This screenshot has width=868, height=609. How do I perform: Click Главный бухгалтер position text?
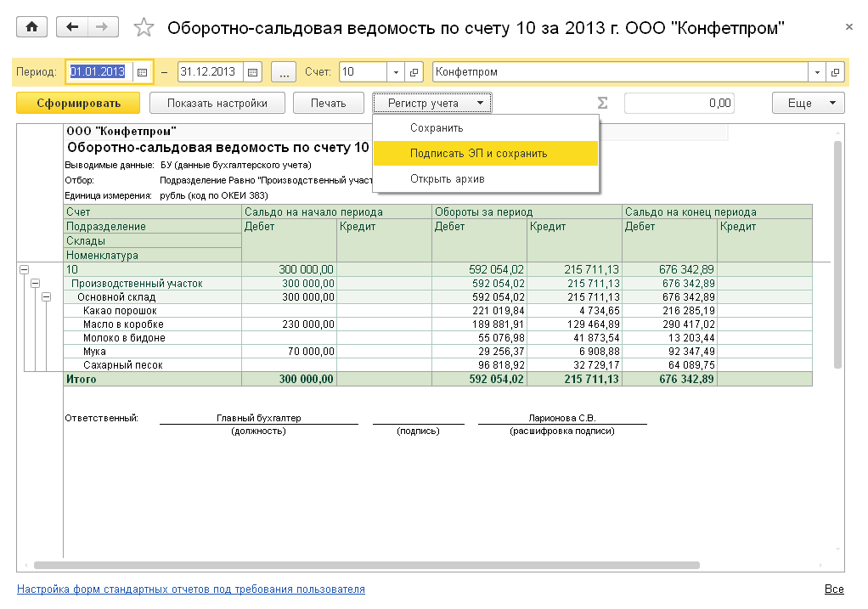point(258,418)
